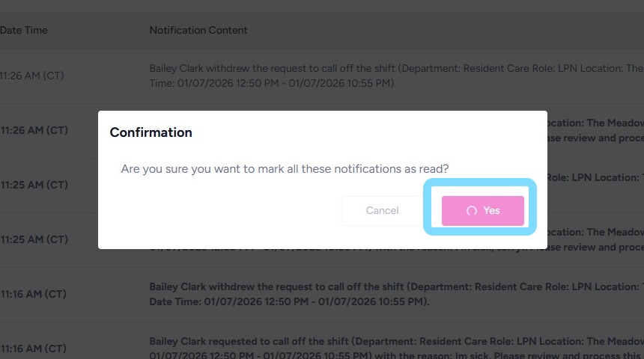Select the Date Time column header
The width and height of the screenshot is (644, 359).
pos(24,31)
